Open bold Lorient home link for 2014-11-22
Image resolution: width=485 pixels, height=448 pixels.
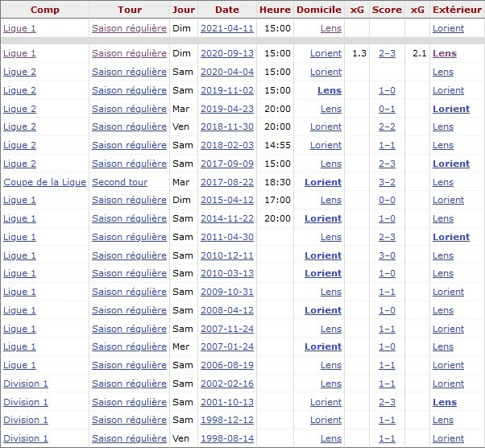(323, 218)
